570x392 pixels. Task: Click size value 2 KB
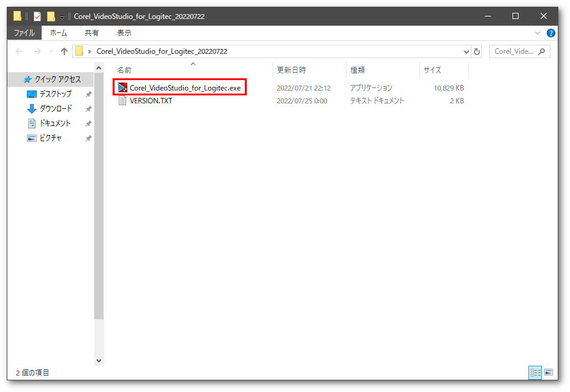(457, 101)
